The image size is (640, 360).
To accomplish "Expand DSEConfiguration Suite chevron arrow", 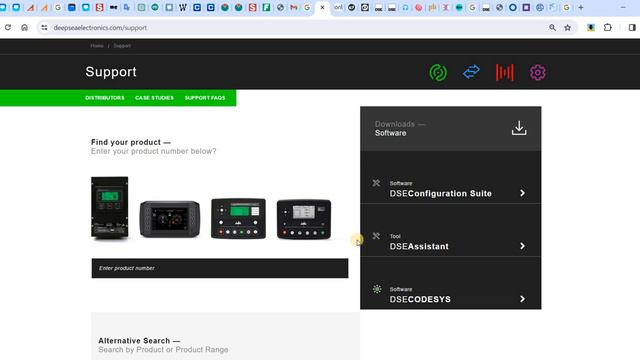I will tap(522, 193).
